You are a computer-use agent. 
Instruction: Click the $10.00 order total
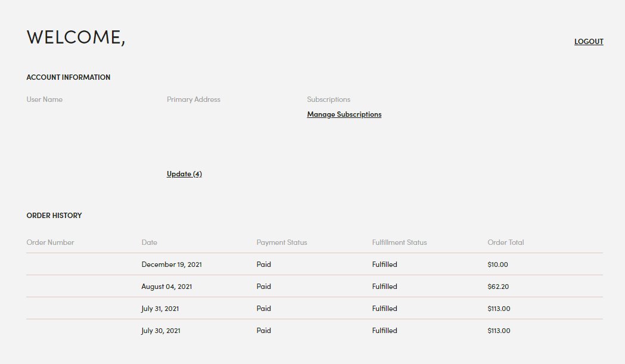(497, 265)
